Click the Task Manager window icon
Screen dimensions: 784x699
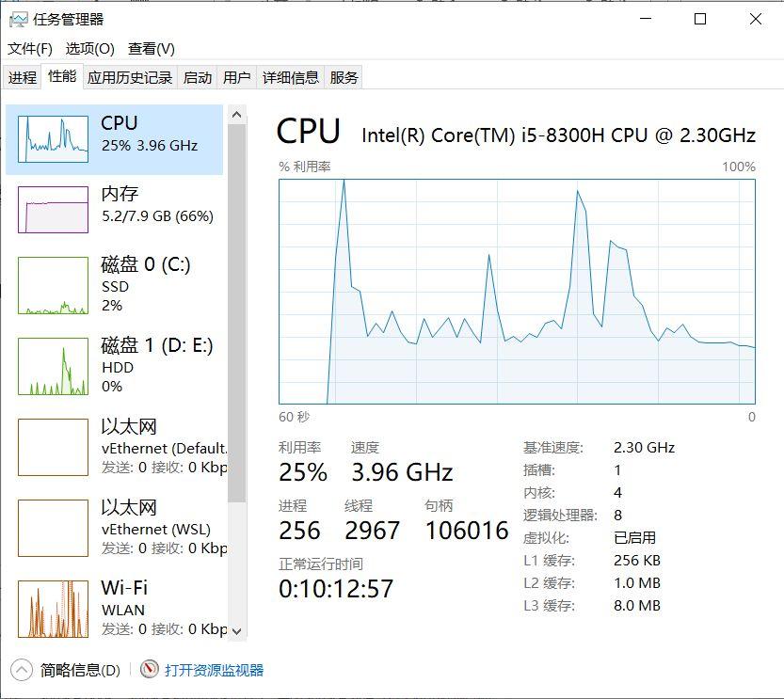pos(21,19)
